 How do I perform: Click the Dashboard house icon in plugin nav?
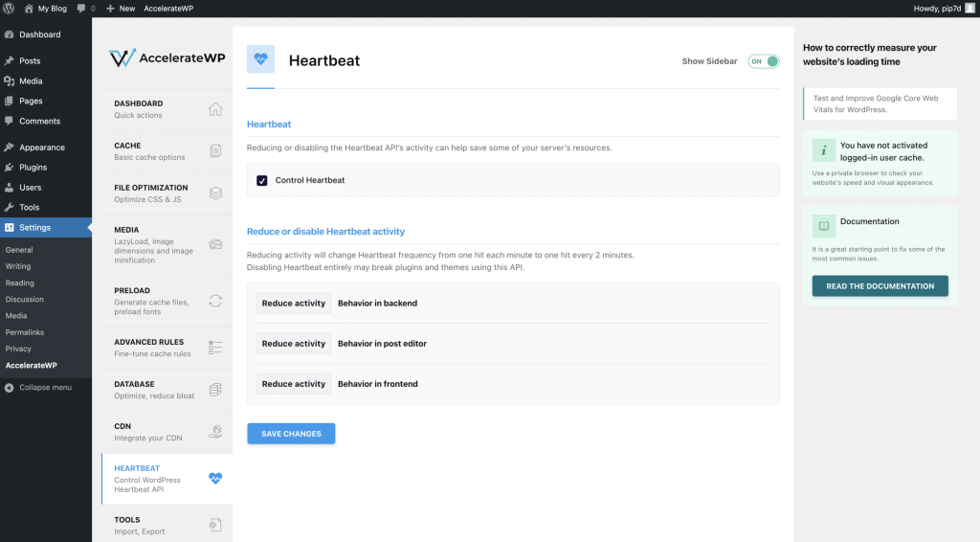coord(215,109)
